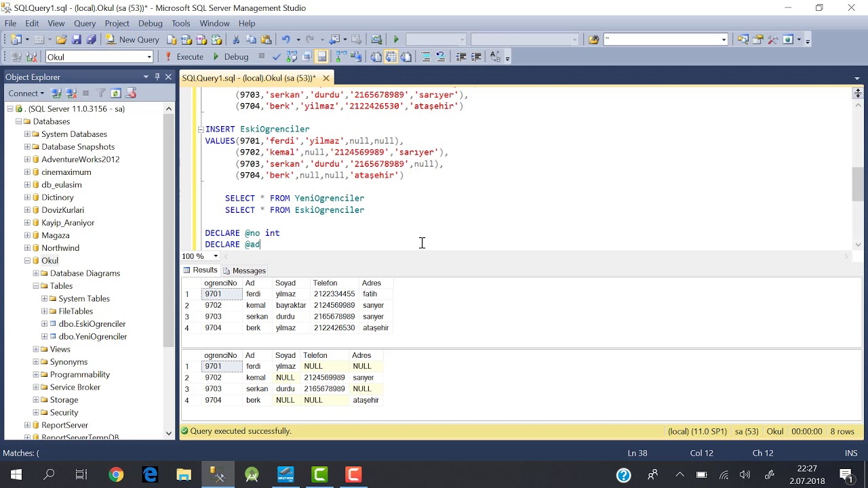Switch to the Results tab
868x488 pixels.
[200, 270]
